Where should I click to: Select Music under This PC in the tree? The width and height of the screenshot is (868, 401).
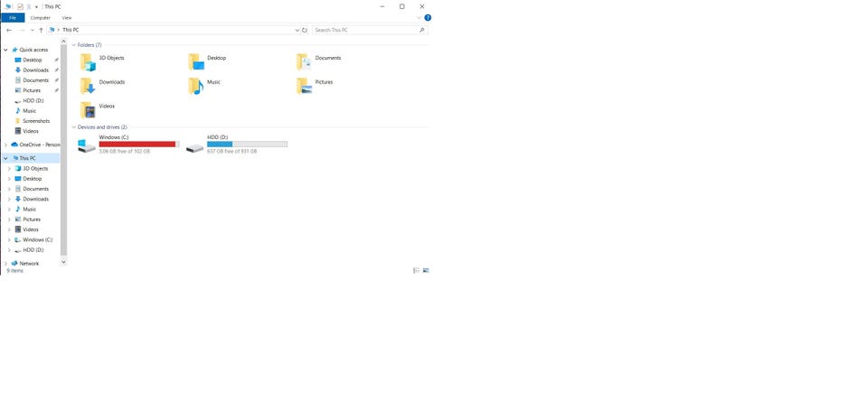(x=29, y=209)
